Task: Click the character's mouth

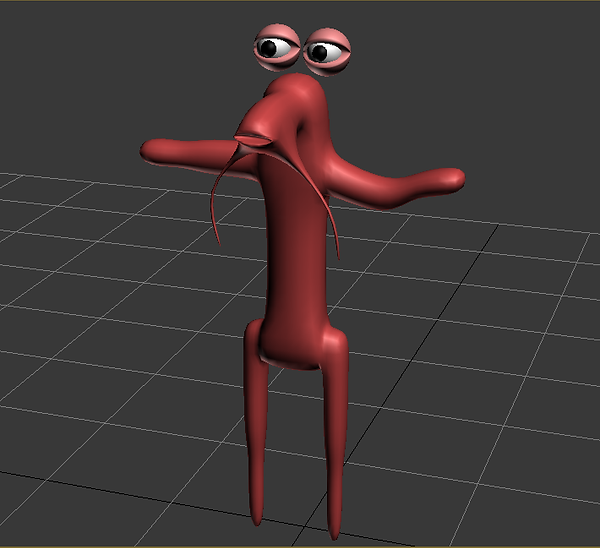Action: 253,141
